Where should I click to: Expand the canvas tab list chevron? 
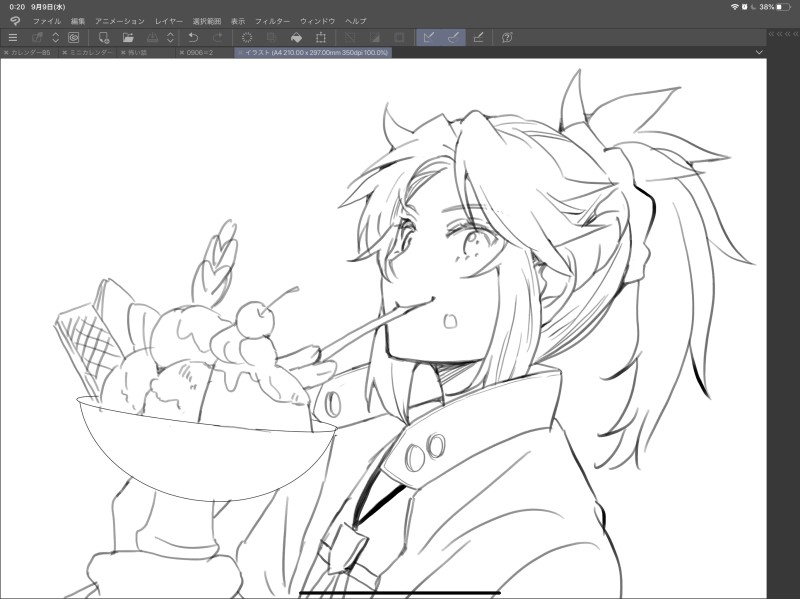pyautogui.click(x=759, y=53)
